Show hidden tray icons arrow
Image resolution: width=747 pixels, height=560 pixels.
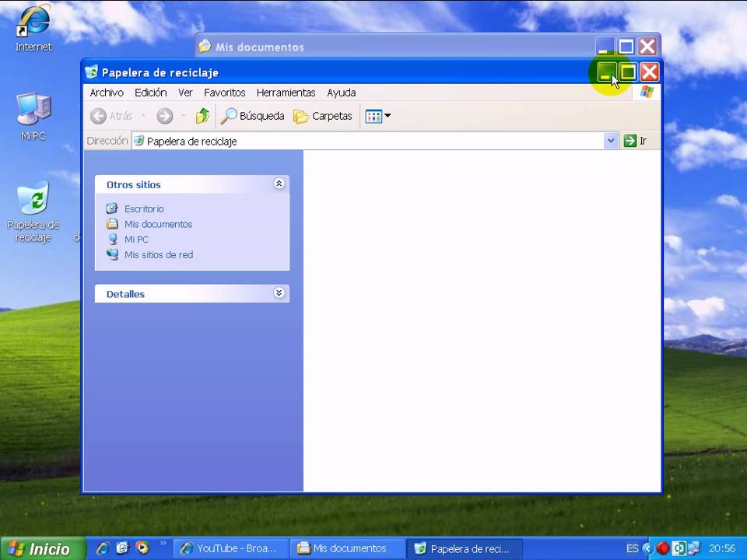pyautogui.click(x=647, y=548)
